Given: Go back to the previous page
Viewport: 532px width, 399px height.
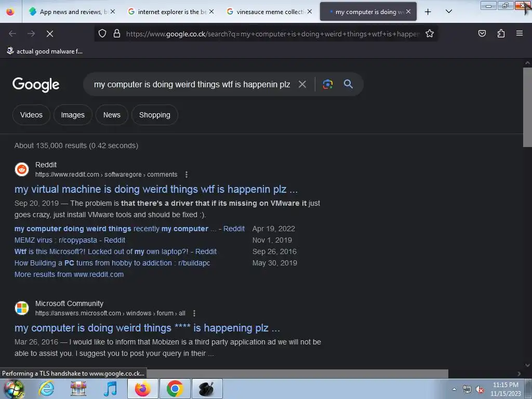Looking at the screenshot, I should tap(12, 34).
